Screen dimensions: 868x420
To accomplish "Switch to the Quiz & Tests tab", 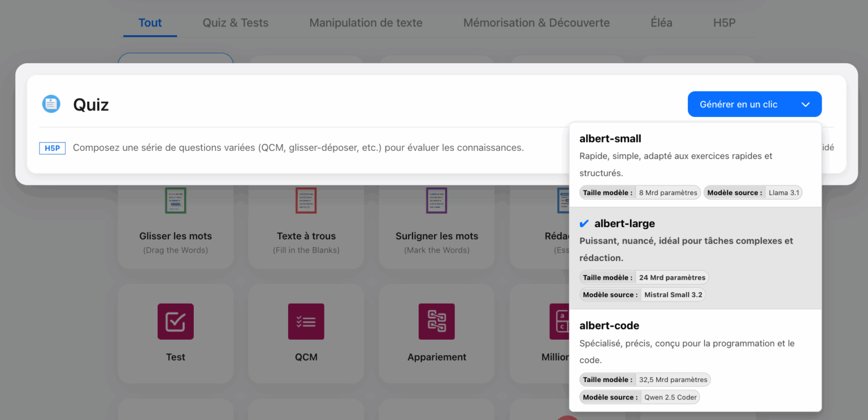I will pos(236,23).
